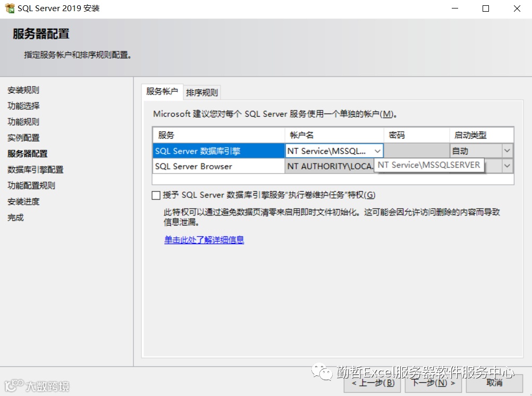This screenshot has height=396, width=532.
Task: Open the 单击此处了解详细信息 link
Action: (x=204, y=240)
